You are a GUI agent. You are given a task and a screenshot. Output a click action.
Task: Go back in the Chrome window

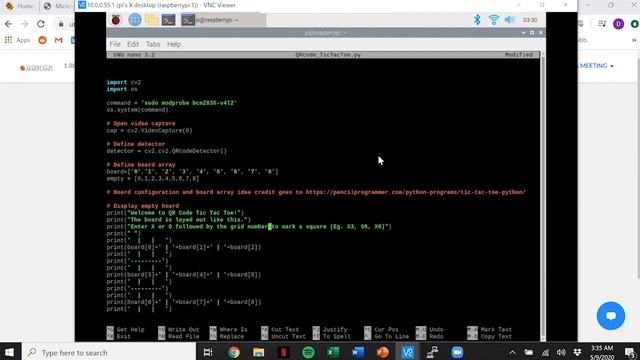[x=9, y=24]
